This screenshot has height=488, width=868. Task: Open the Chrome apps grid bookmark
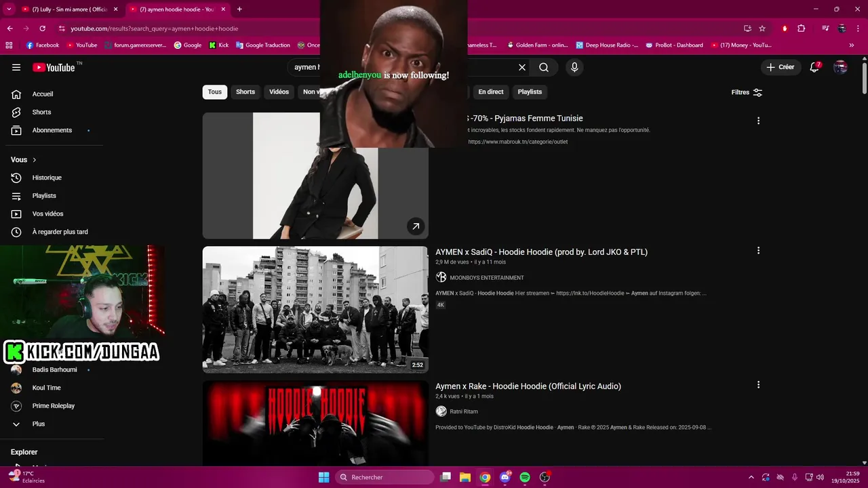pyautogui.click(x=9, y=45)
